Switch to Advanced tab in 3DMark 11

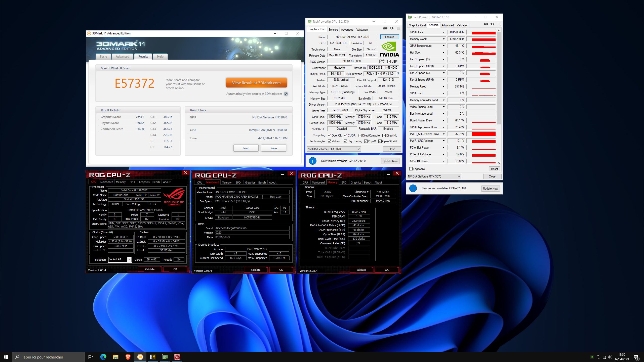(123, 57)
